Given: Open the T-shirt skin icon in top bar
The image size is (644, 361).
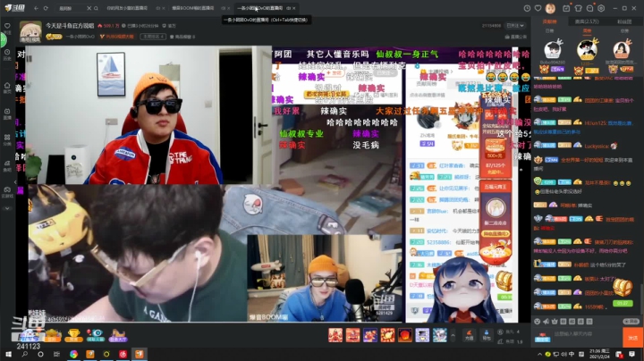Looking at the screenshot, I should coord(578,8).
